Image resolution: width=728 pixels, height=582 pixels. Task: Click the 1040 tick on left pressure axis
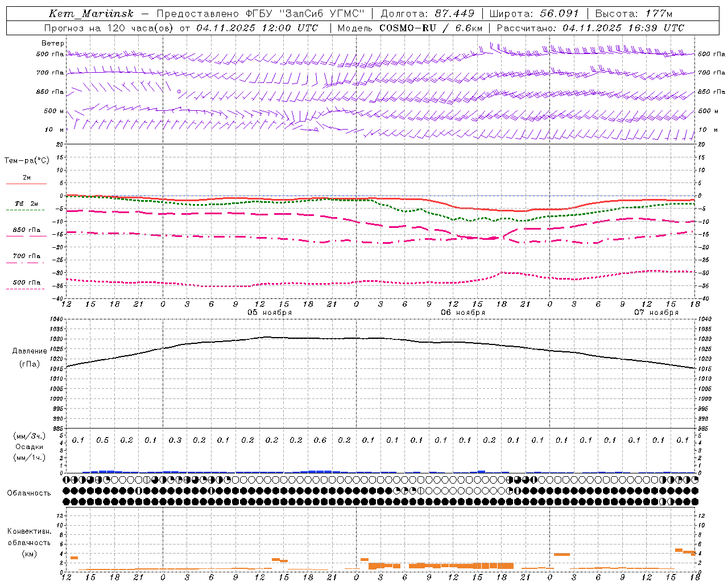(x=56, y=319)
